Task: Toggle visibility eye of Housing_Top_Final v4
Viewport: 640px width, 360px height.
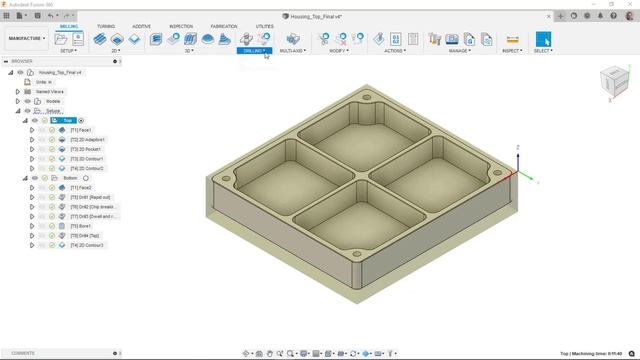Action: coord(20,72)
